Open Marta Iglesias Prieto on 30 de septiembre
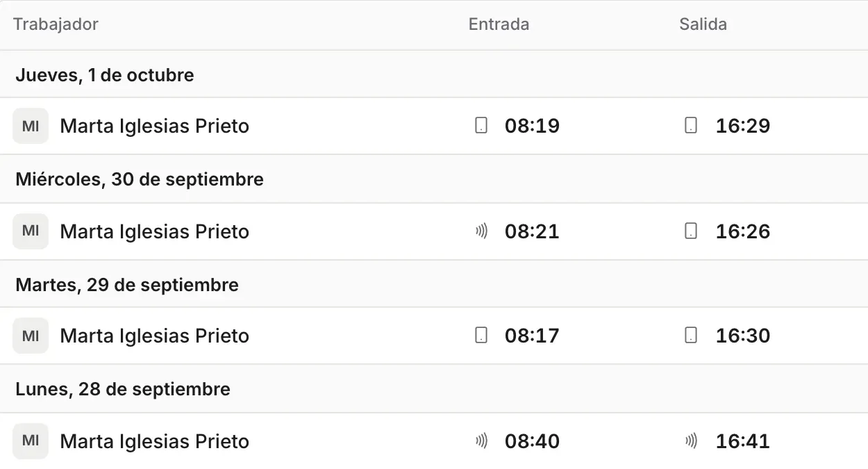Screen dimensions: 868x469 155,231
